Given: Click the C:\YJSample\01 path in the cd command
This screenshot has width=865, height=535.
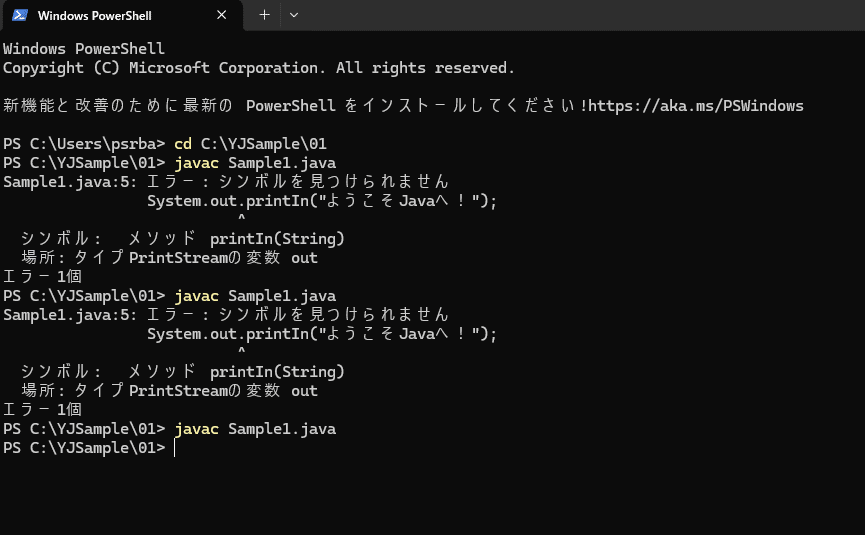Looking at the screenshot, I should pos(264,144).
